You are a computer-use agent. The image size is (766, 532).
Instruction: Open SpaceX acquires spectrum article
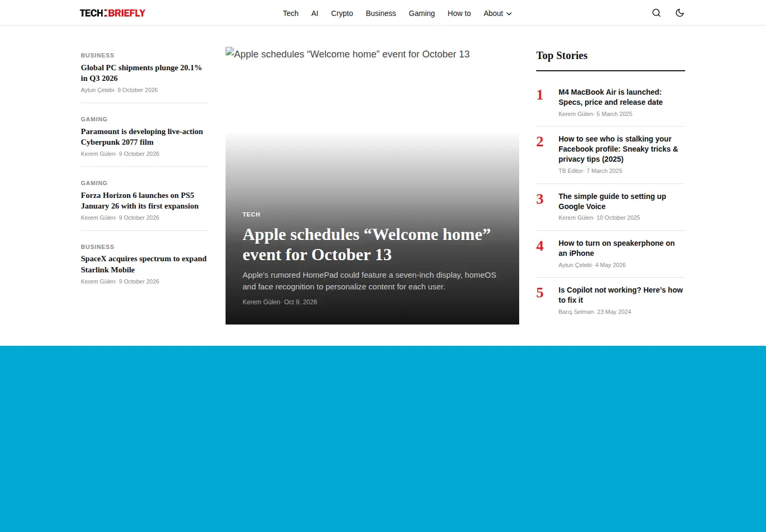[x=144, y=264]
